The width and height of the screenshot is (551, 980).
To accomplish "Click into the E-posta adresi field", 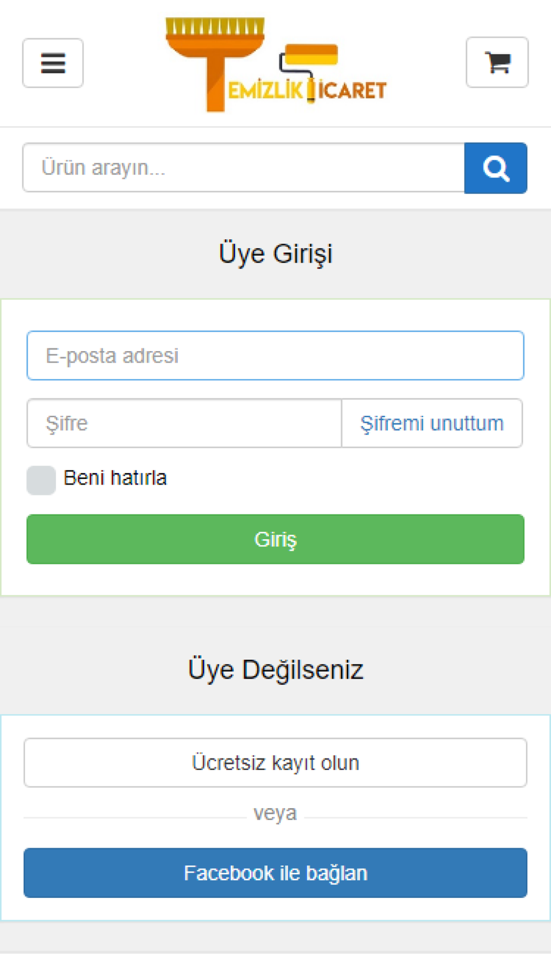I will point(275,356).
